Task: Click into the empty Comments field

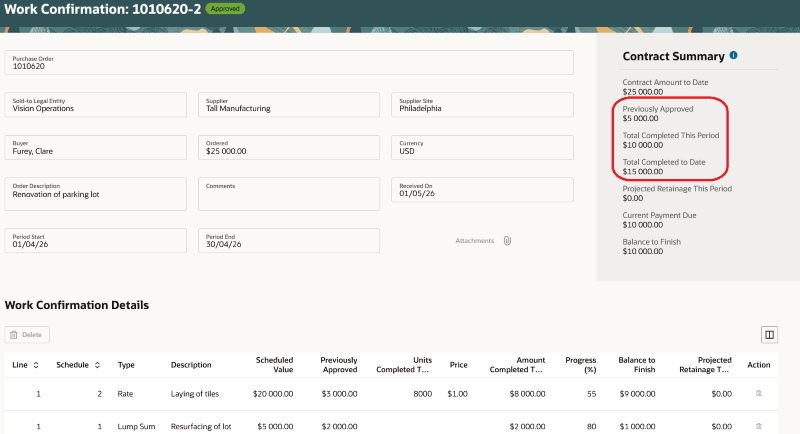Action: pos(289,194)
